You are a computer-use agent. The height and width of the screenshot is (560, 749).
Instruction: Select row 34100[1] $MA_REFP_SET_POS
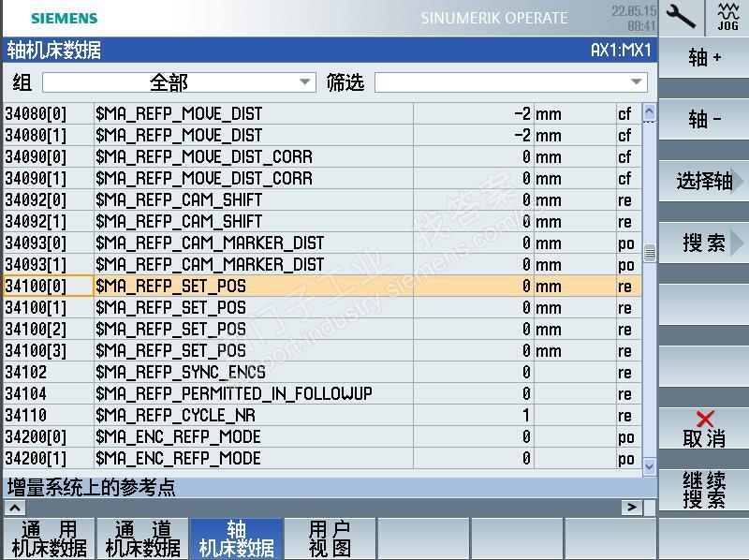[x=322, y=307]
